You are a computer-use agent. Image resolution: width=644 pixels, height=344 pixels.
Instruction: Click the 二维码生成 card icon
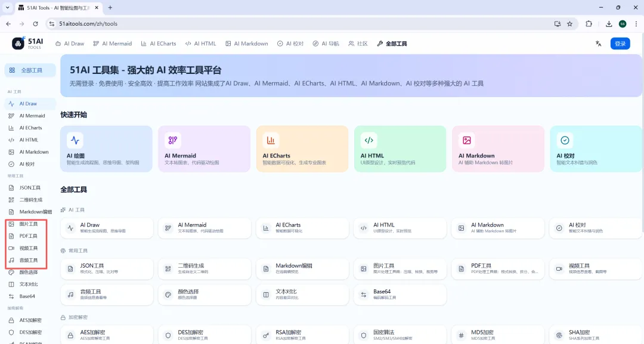(x=168, y=269)
